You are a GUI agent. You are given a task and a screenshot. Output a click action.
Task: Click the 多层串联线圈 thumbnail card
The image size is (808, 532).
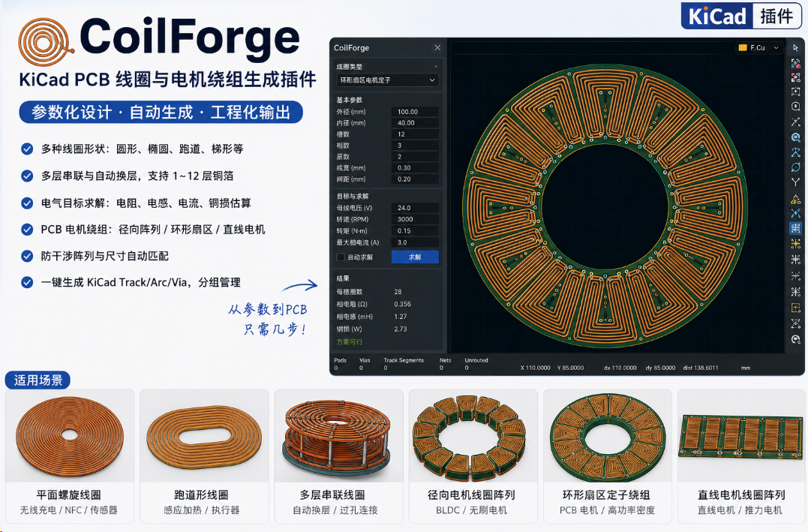[x=338, y=456]
